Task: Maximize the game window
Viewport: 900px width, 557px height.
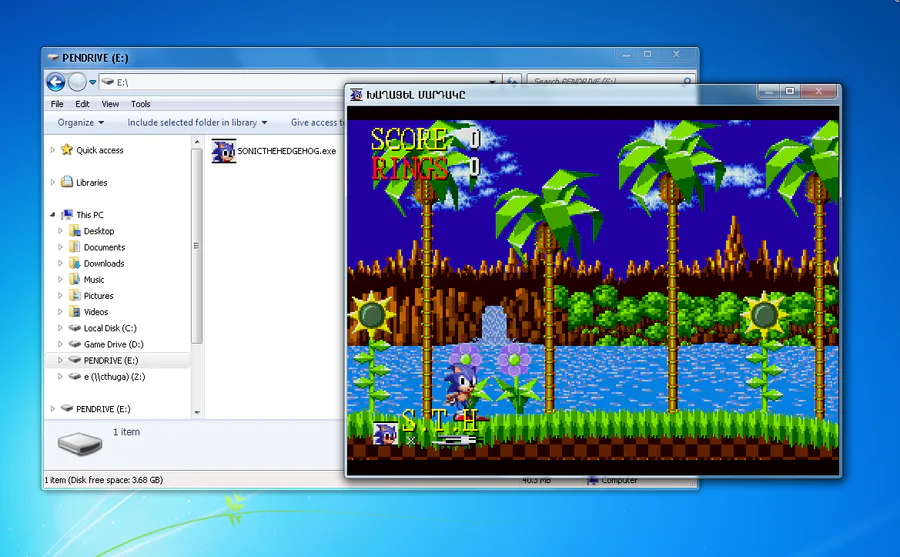Action: [790, 91]
